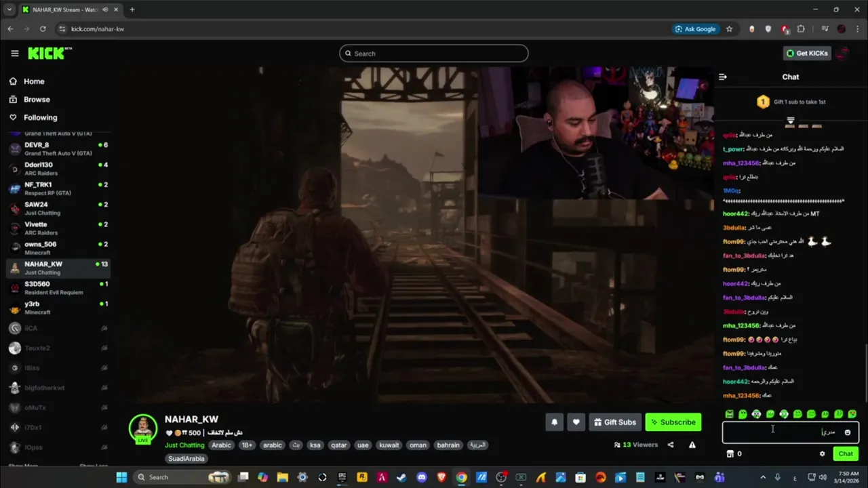Mute tab audio speaker icon
The width and height of the screenshot is (868, 488).
(x=105, y=9)
